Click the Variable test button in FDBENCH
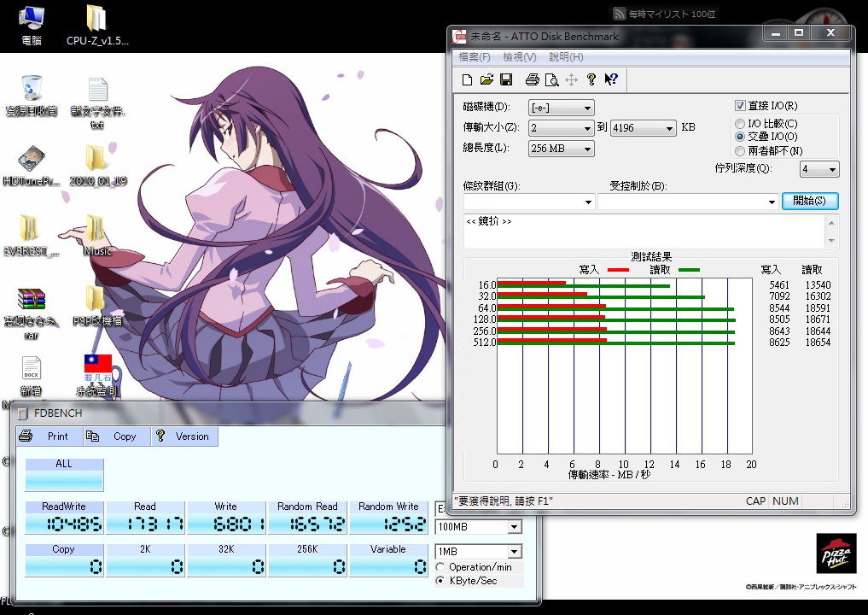This screenshot has height=615, width=868. [388, 560]
